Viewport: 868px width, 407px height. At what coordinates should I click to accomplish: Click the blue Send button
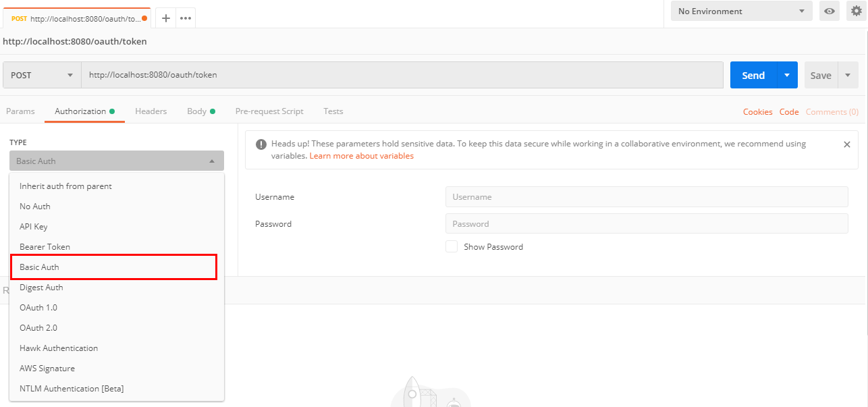(753, 75)
